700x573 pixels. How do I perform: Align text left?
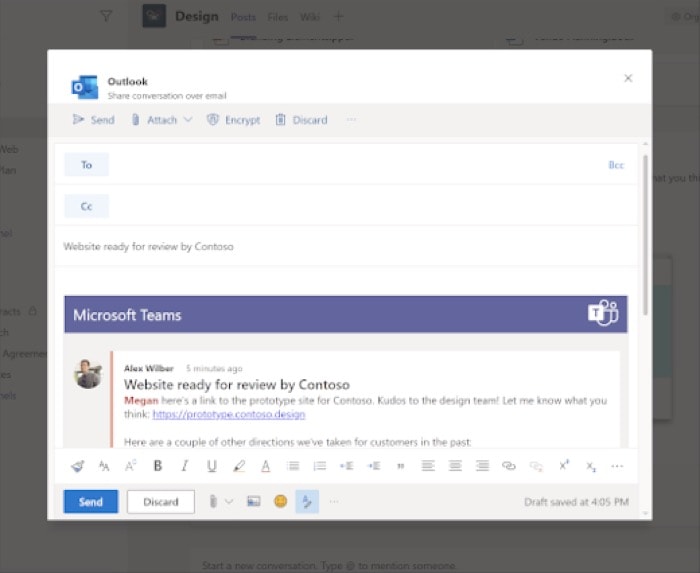(428, 466)
